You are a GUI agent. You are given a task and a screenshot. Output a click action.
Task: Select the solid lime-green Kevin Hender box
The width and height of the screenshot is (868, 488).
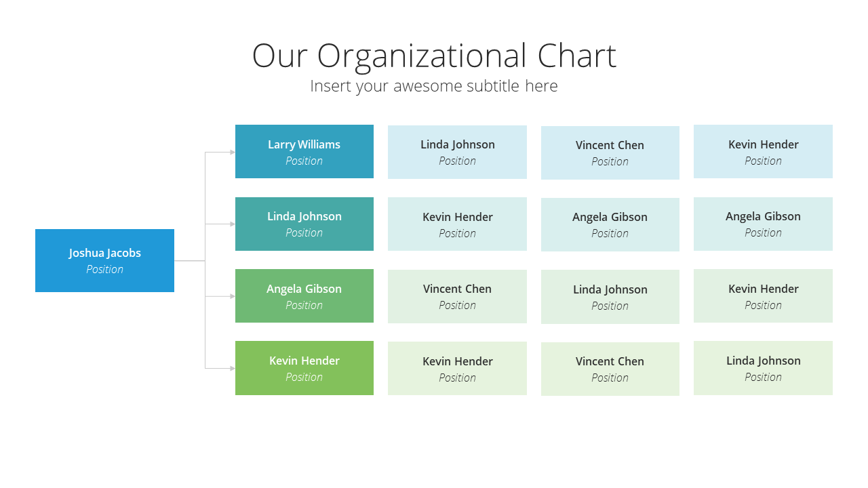coord(304,368)
